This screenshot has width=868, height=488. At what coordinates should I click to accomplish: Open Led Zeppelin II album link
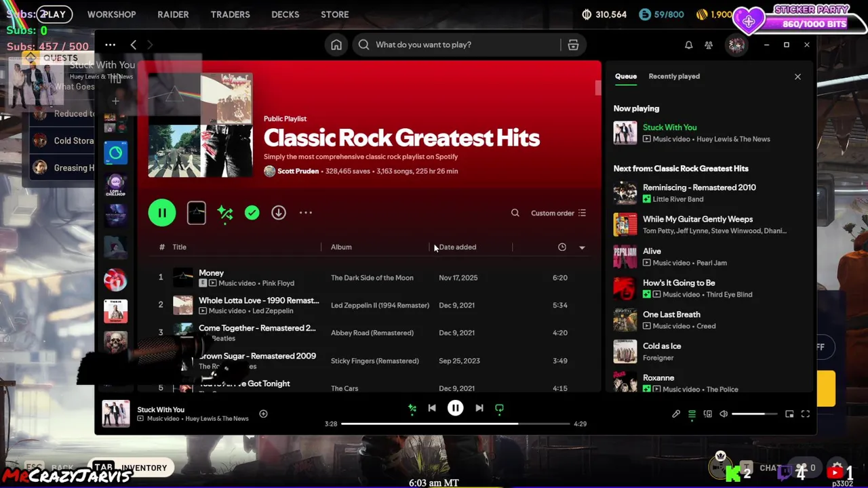(x=380, y=305)
